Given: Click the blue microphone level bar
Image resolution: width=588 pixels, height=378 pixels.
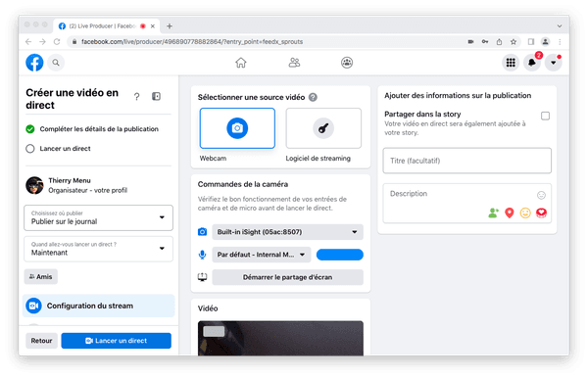Looking at the screenshot, I should pyautogui.click(x=340, y=255).
